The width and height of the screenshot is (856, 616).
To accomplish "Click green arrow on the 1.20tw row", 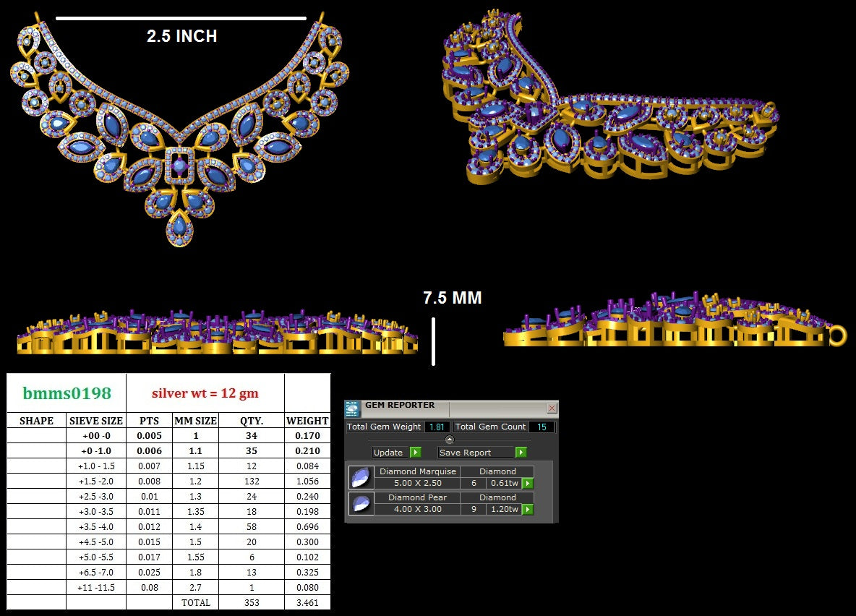I will (x=528, y=509).
